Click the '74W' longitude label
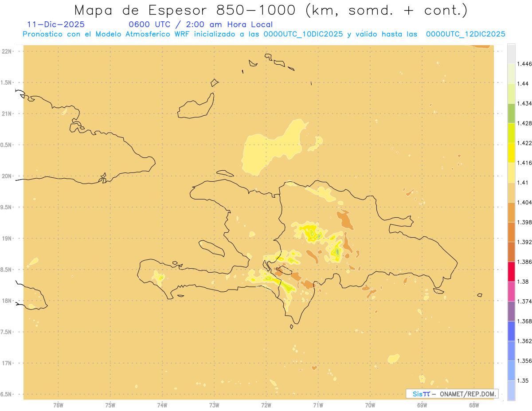The image size is (532, 411). [162, 405]
